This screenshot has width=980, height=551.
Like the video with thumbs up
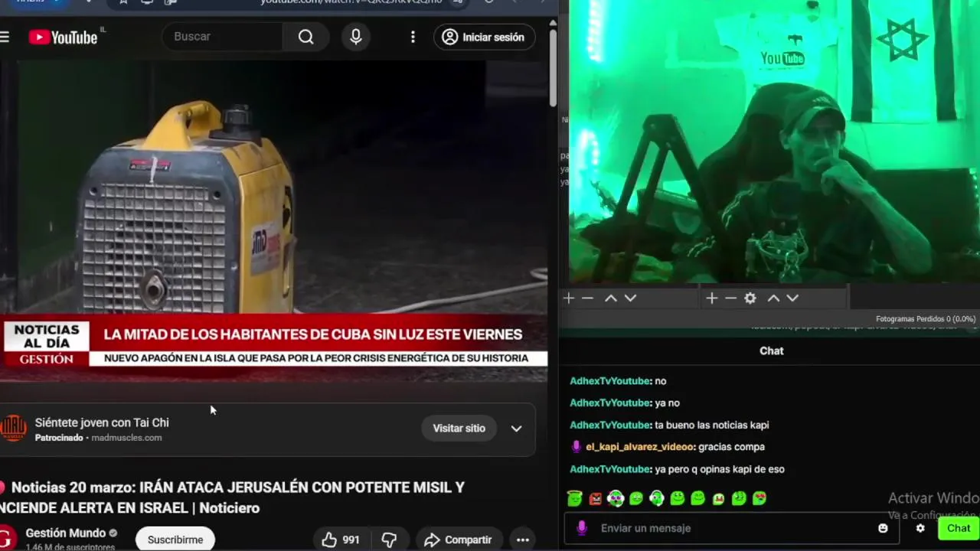click(x=341, y=540)
